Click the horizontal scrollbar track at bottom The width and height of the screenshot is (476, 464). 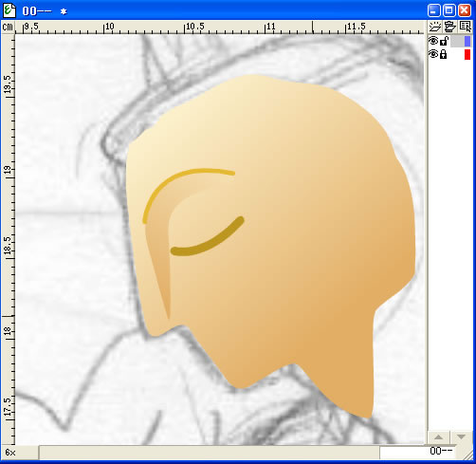point(209,453)
